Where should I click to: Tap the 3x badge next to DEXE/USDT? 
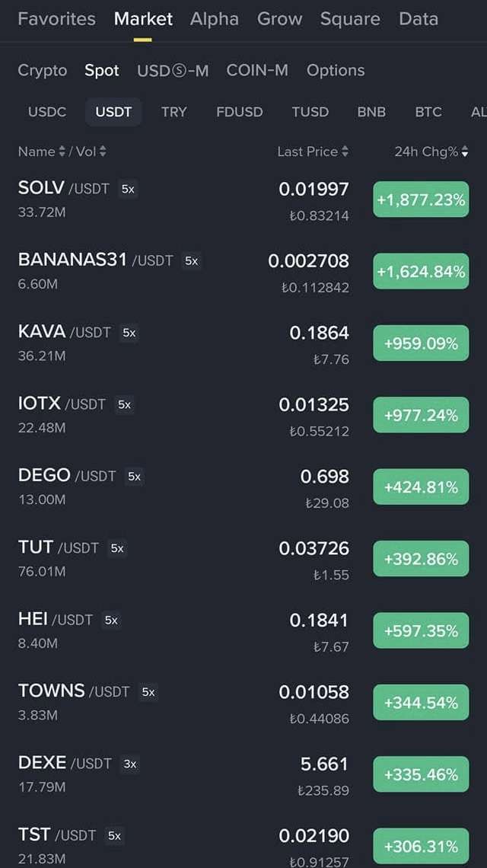click(130, 764)
